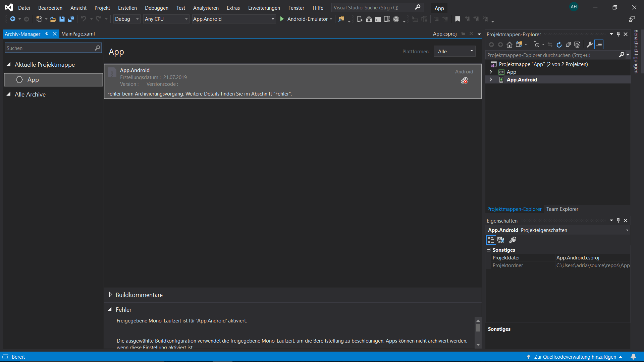Image resolution: width=644 pixels, height=362 pixels.
Task: Click the open file folder icon
Action: (53, 19)
